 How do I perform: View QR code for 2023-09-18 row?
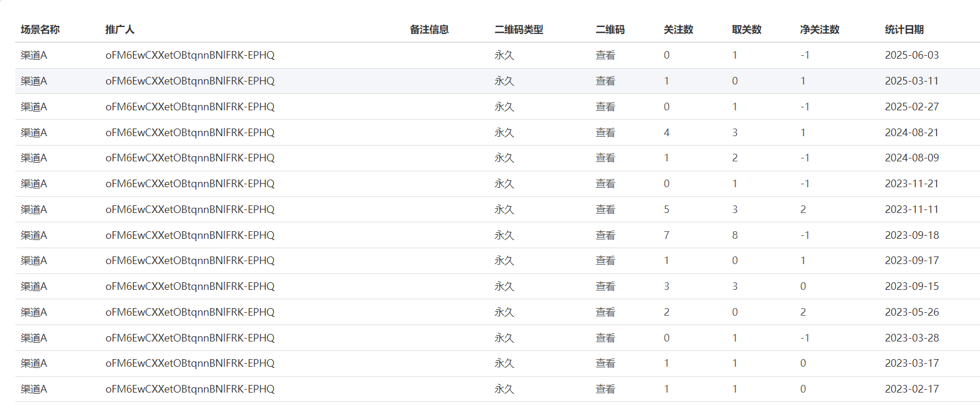point(605,235)
